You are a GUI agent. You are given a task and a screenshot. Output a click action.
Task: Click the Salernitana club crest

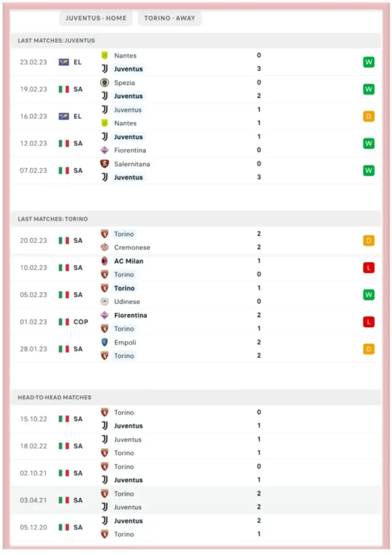[x=104, y=164]
